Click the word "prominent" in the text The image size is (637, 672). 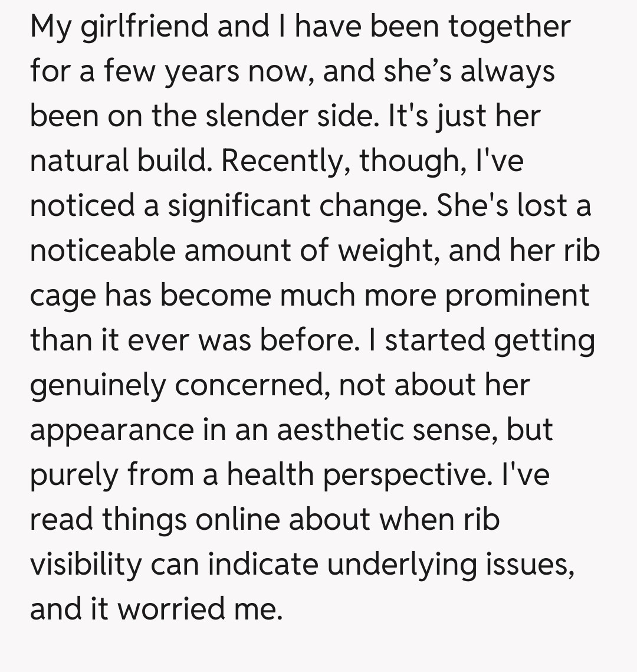[517, 296]
